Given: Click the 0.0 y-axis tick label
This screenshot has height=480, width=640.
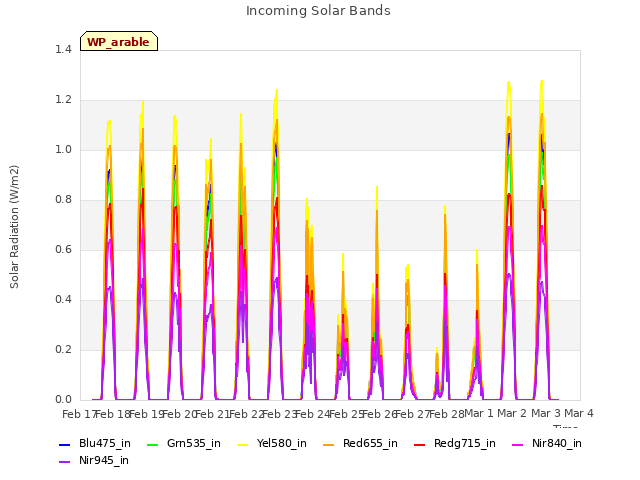Looking at the screenshot, I should click(x=63, y=400).
